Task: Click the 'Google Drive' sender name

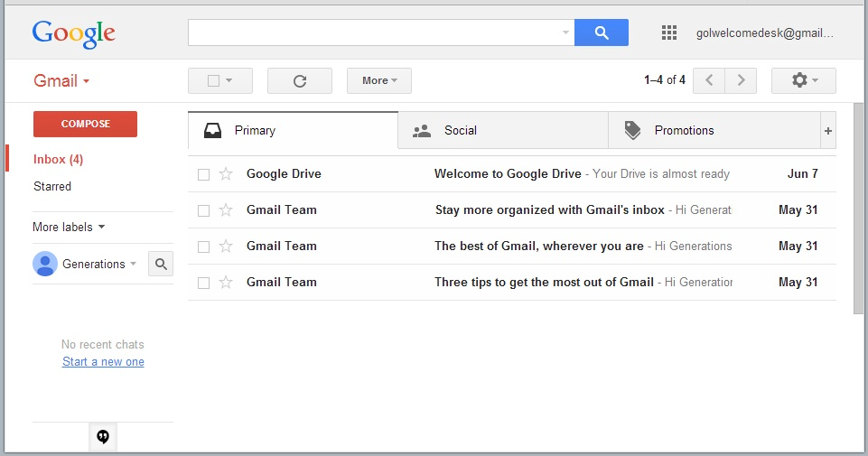Action: (x=284, y=173)
